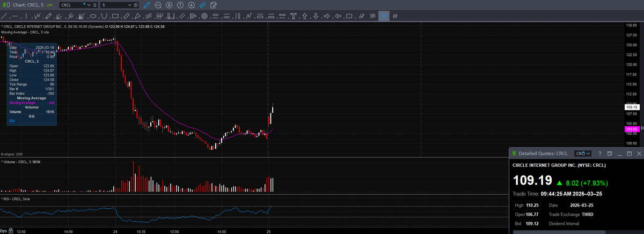Image resolution: width=644 pixels, height=234 pixels.
Task: Click the High 110.25 field in Detailed Quotes
Action: [x=527, y=205]
